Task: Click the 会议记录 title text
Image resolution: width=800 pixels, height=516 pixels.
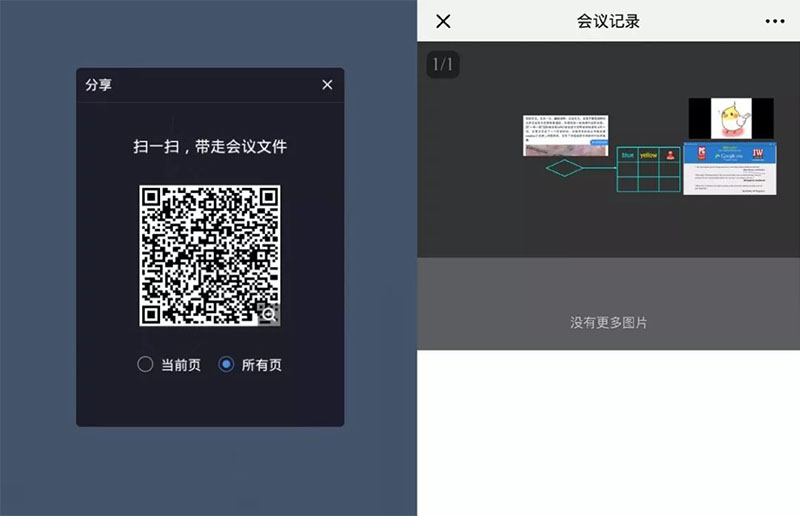Action: [608, 21]
